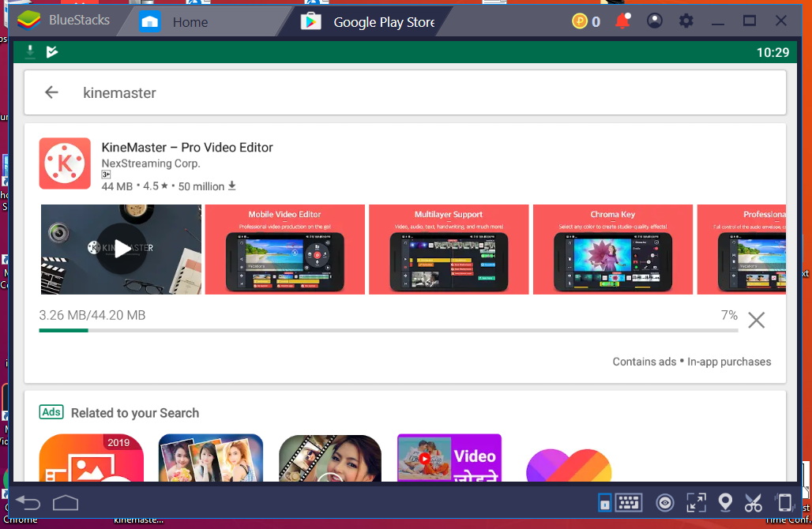Screen dimensions: 812x529
Task: Open the film strip video maker ad
Action: [x=330, y=458]
